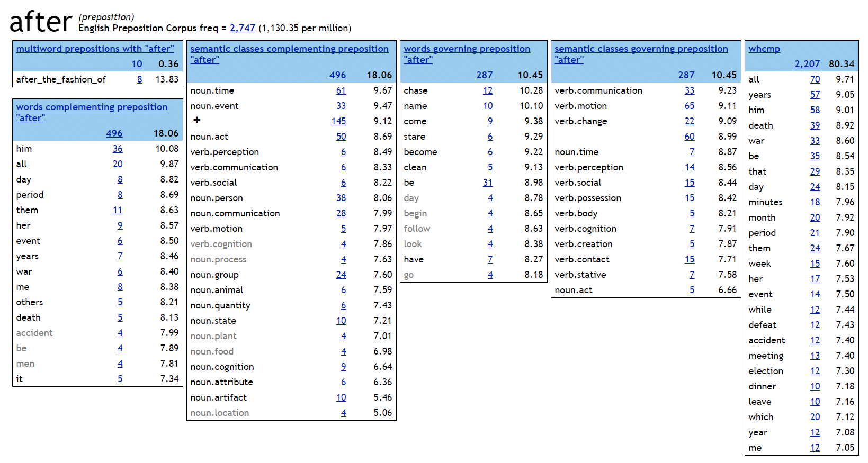
Task: Open count 145 beside the plus sign
Action: [x=338, y=121]
